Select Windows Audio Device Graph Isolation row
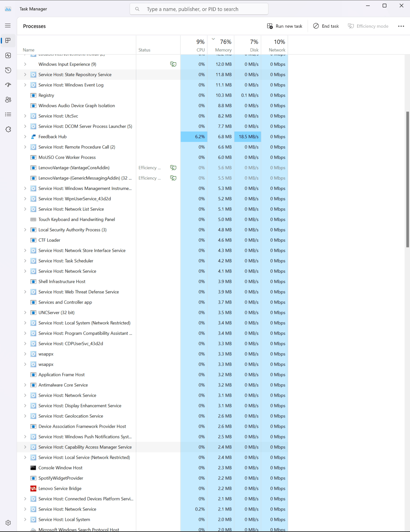This screenshot has width=410, height=532. 153,106
